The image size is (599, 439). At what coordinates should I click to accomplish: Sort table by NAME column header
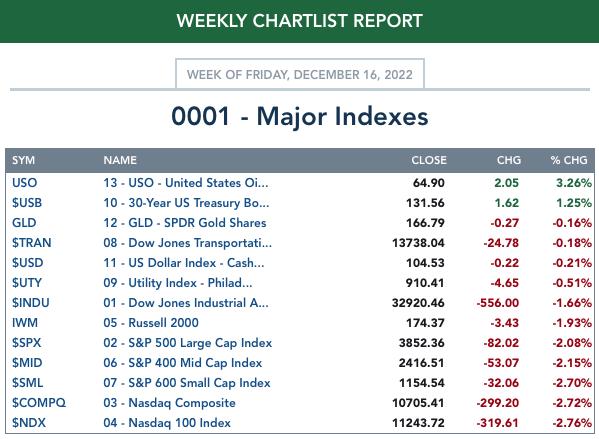pyautogui.click(x=120, y=160)
